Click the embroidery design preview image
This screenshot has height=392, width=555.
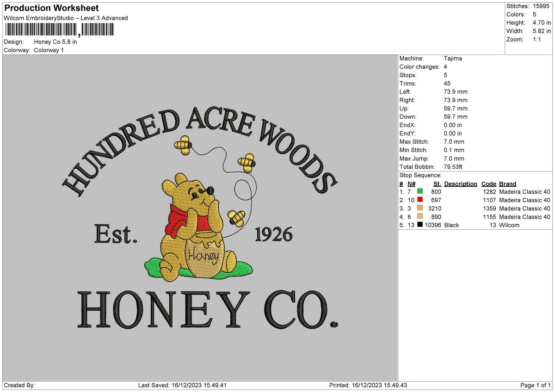point(200,219)
